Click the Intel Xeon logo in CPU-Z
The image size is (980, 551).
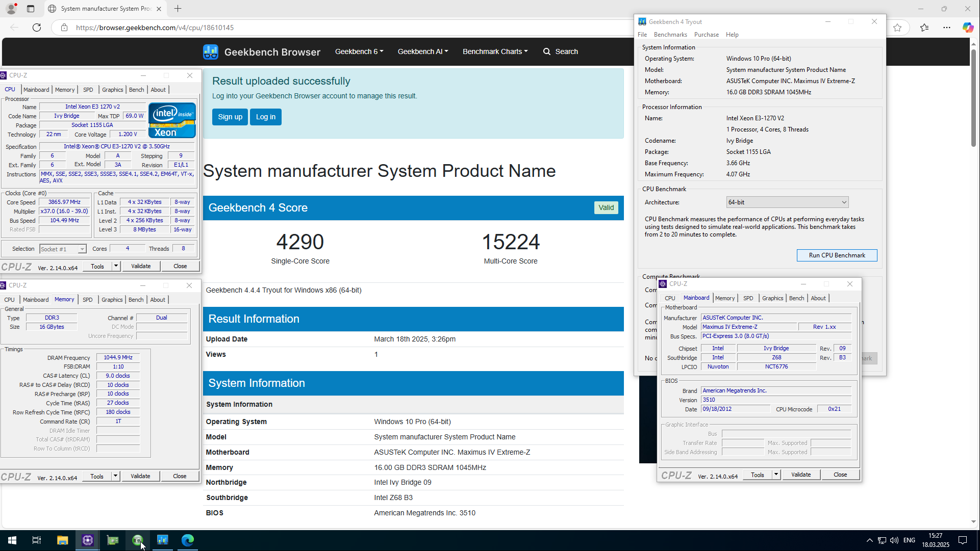point(172,120)
